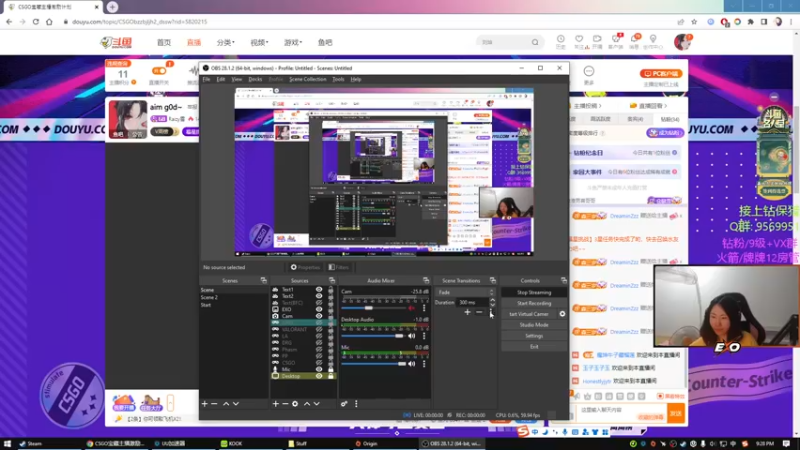Show the VALORANT source
This screenshot has height=450, width=800.
[319, 329]
